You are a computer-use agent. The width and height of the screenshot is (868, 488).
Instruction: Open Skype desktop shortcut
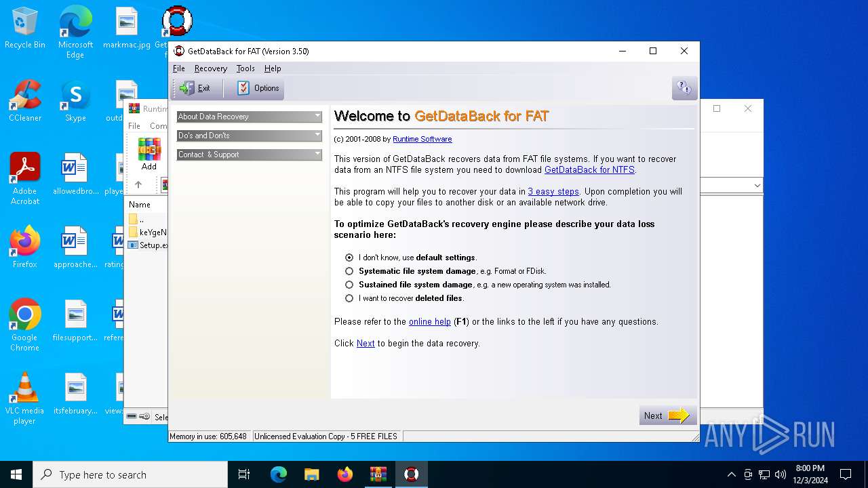pos(75,102)
